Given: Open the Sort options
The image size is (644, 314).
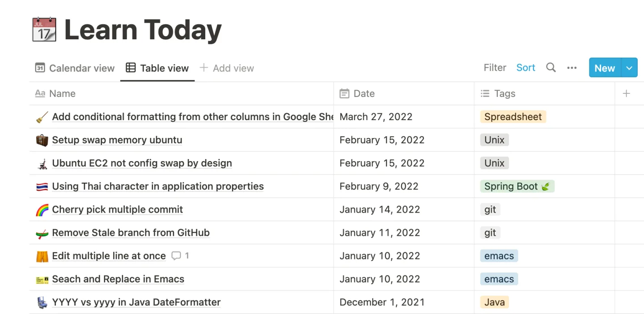Looking at the screenshot, I should tap(525, 68).
